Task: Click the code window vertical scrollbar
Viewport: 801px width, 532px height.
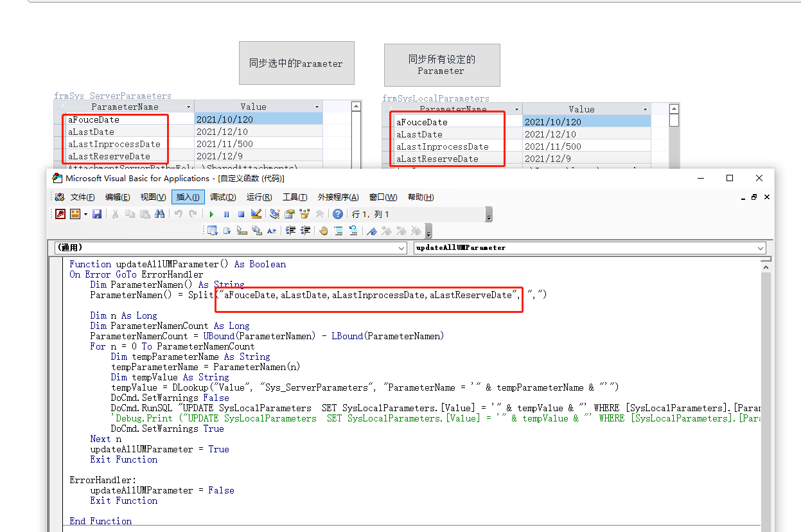Action: pyautogui.click(x=766, y=396)
